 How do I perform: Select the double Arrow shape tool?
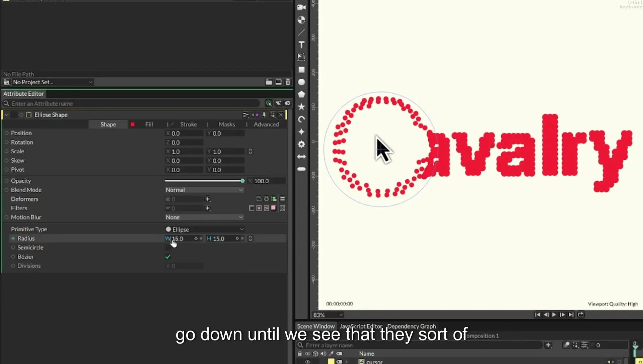coord(301,157)
